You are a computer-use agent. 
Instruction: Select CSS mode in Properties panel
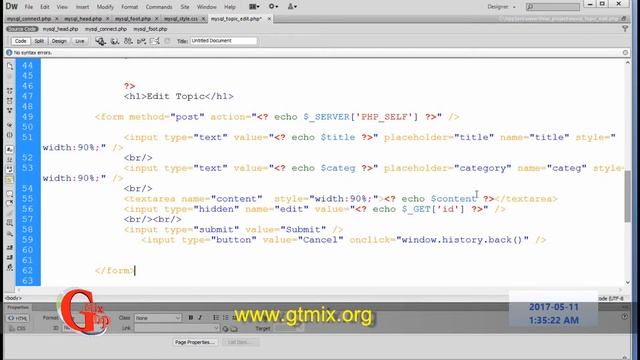(18, 328)
